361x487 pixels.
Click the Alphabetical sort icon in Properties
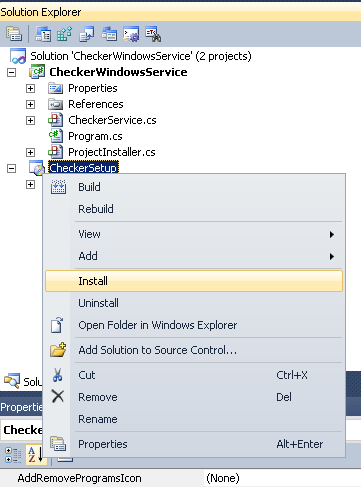[x=36, y=455]
